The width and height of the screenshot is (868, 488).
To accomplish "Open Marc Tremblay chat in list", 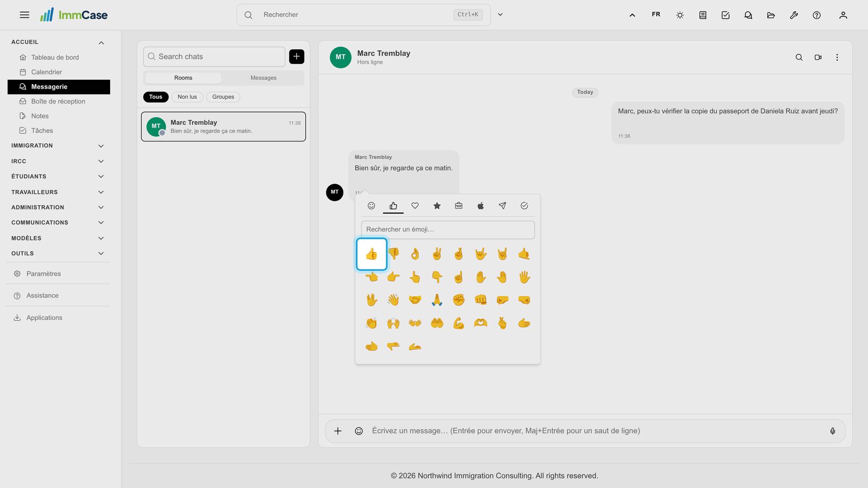I will [224, 127].
